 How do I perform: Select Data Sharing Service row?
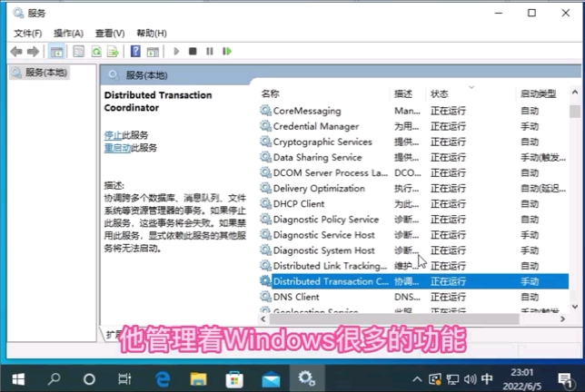click(414, 157)
